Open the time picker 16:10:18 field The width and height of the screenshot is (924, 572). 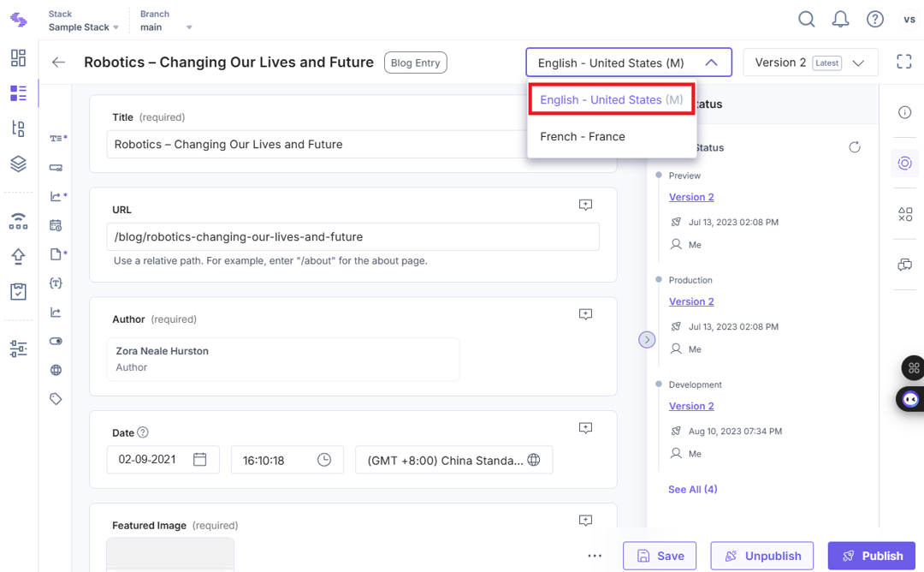pos(287,460)
